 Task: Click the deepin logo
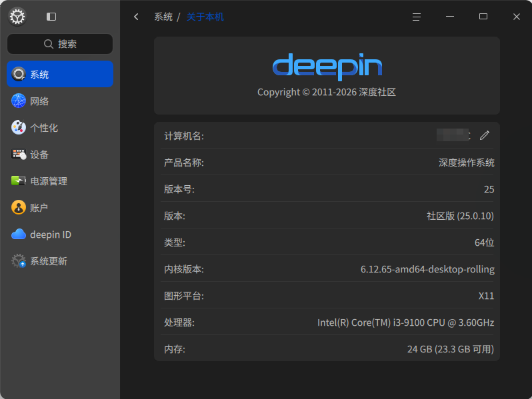[327, 67]
